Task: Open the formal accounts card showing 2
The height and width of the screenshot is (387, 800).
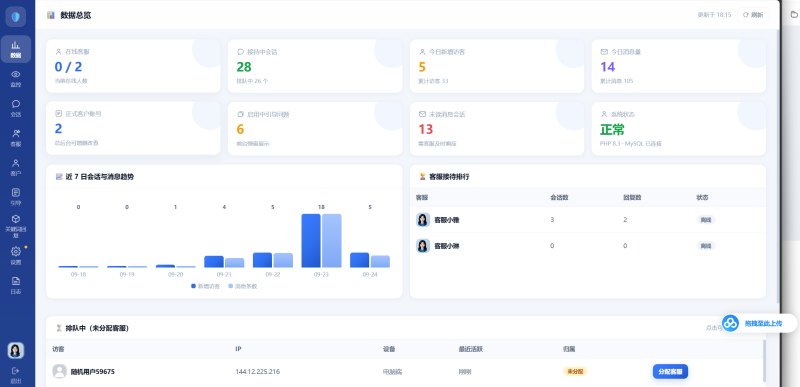Action: pos(133,128)
